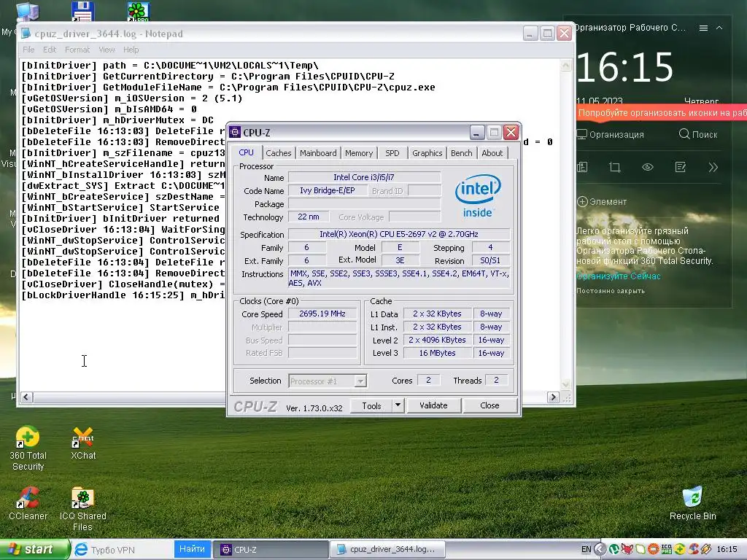Click Поиск search in organizer panel
The height and width of the screenshot is (560, 747).
point(698,134)
